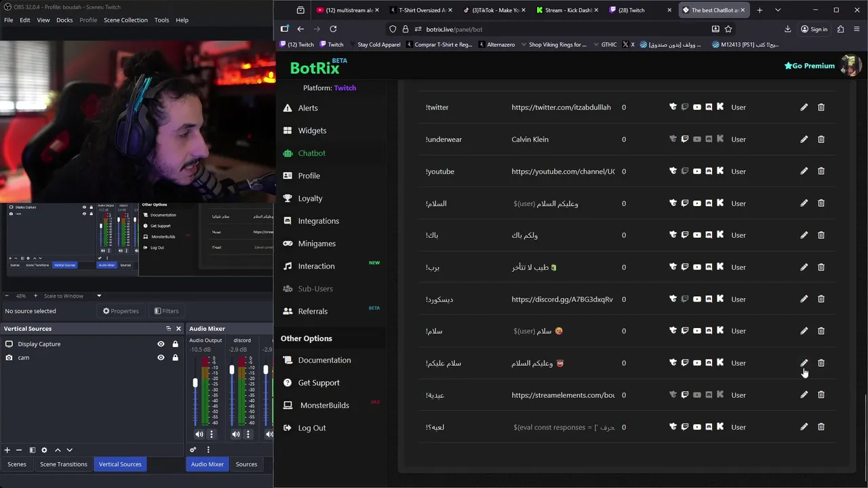Click Go Premium link
This screenshot has width=868, height=488.
pos(810,66)
